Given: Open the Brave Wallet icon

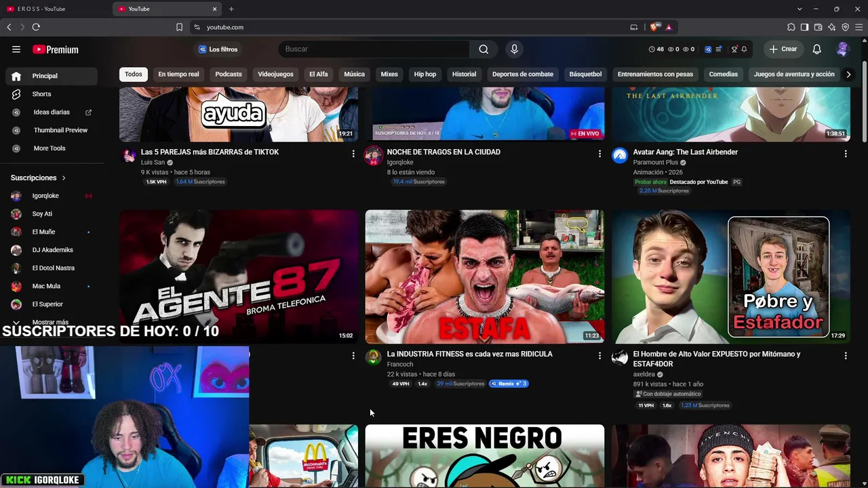Looking at the screenshot, I should 818,27.
